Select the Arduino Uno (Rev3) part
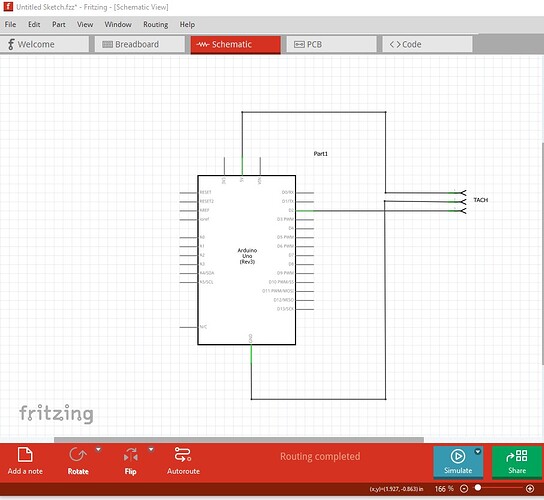544x500 pixels. click(x=247, y=260)
